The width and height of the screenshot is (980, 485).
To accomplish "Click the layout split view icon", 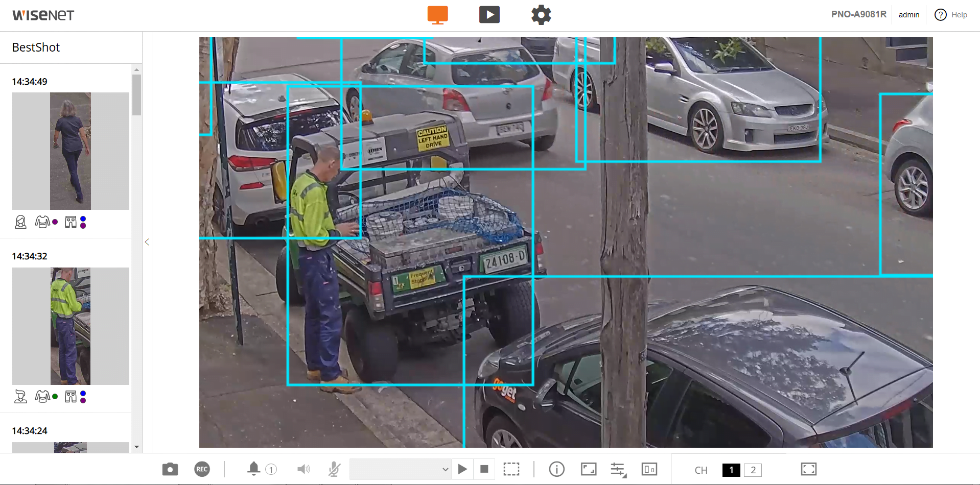I will [x=649, y=469].
